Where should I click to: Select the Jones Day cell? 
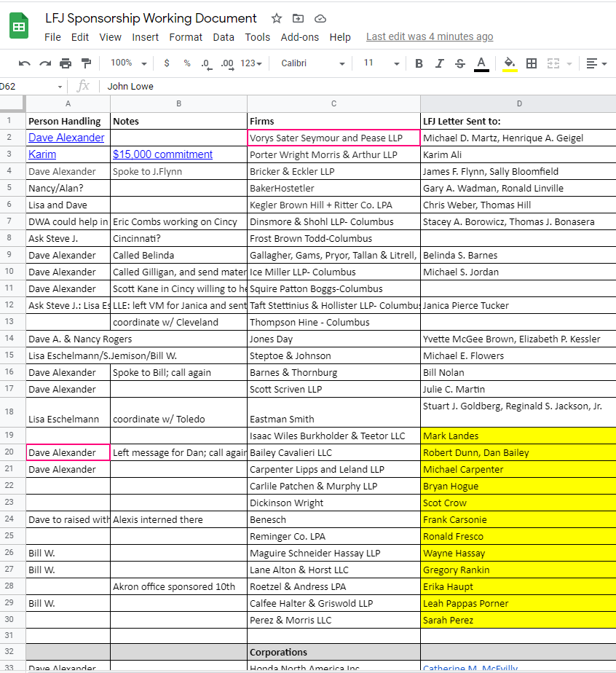tap(333, 339)
